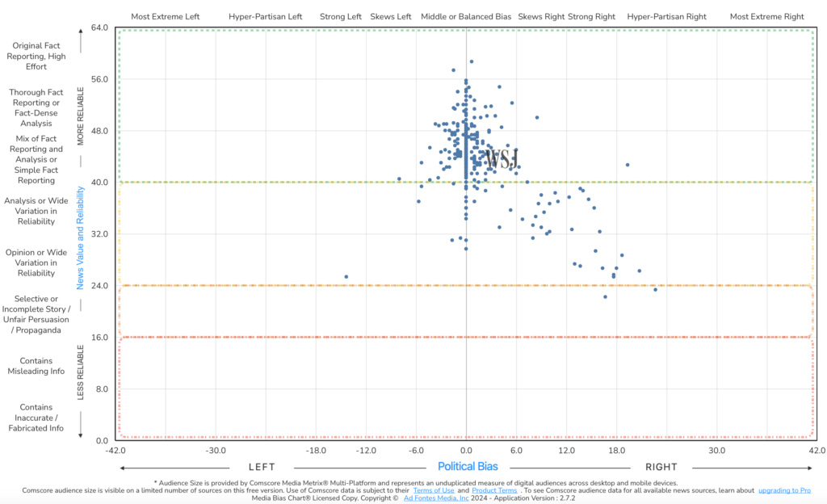Screen dimensions: 827x504
Task: Click the -12.0 bias tick value
Action: click(x=366, y=451)
